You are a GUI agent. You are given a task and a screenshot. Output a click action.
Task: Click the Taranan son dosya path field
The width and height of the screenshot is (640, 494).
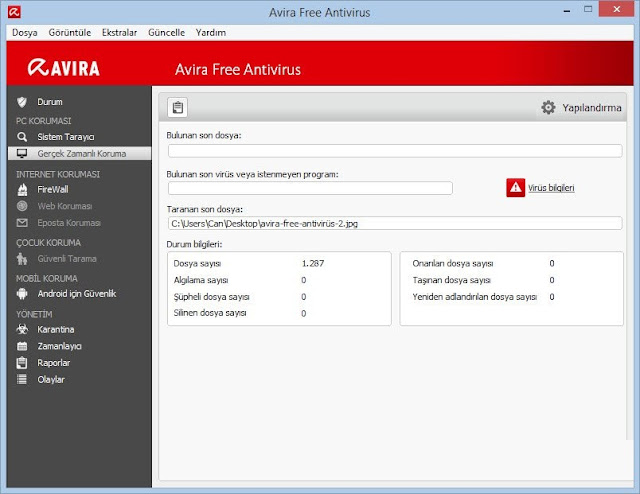[395, 223]
